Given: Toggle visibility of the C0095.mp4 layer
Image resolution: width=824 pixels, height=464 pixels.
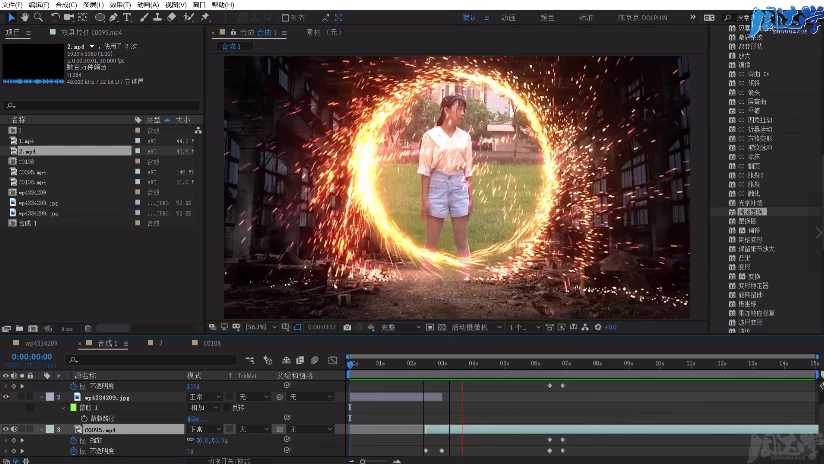Looking at the screenshot, I should pos(6,429).
